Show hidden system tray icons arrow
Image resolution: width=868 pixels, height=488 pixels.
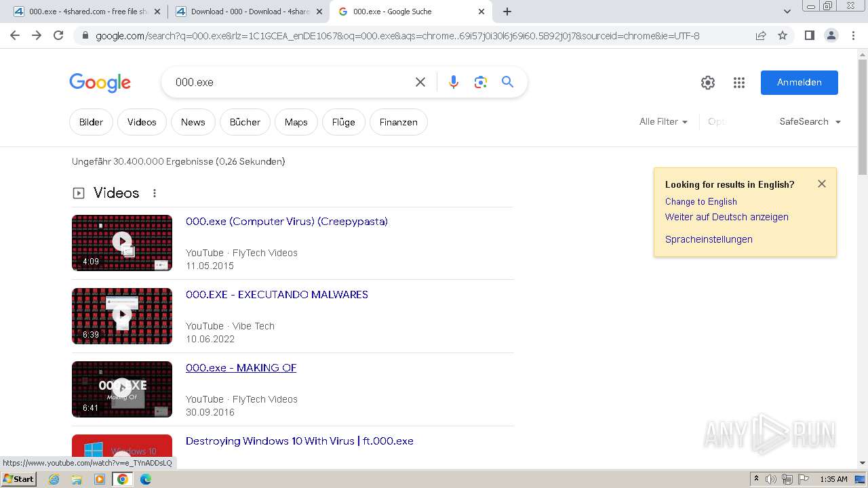pyautogui.click(x=757, y=479)
